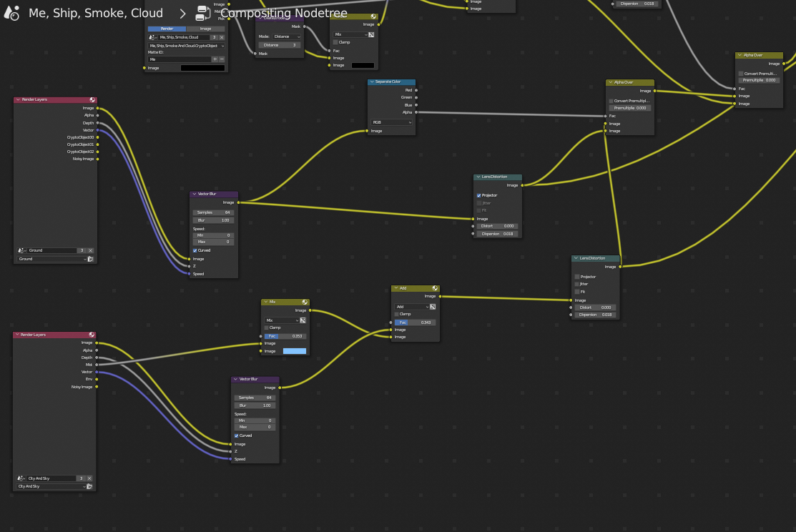This screenshot has width=796, height=532.
Task: Toggle preview icon on the Add node header
Action: tap(435, 288)
